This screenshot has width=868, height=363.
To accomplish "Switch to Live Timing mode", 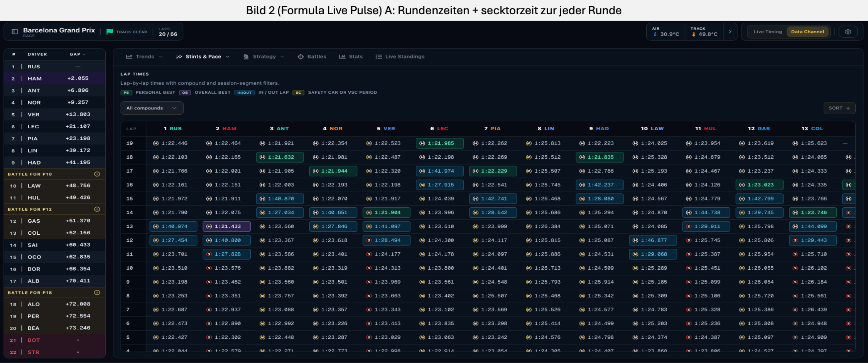I will click(768, 32).
